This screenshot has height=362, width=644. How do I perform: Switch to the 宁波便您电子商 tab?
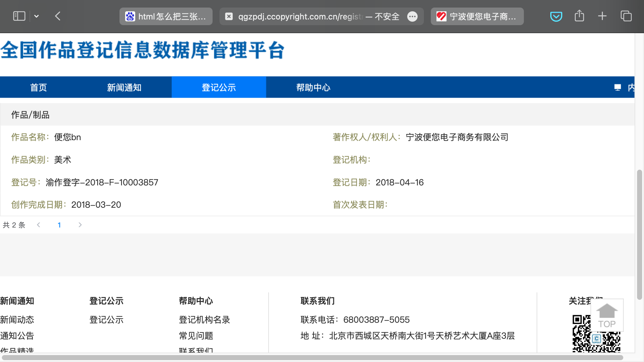(x=477, y=16)
